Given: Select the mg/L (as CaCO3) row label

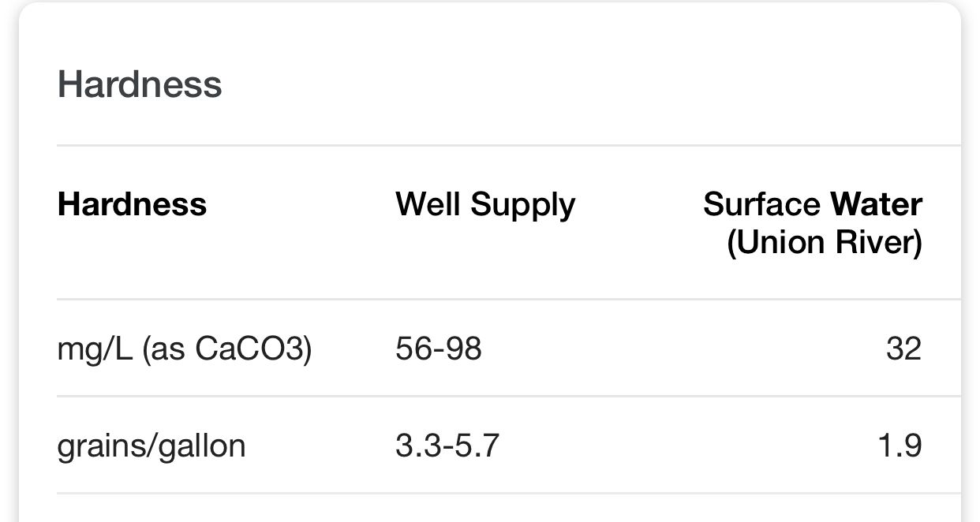Looking at the screenshot, I should click(185, 348).
